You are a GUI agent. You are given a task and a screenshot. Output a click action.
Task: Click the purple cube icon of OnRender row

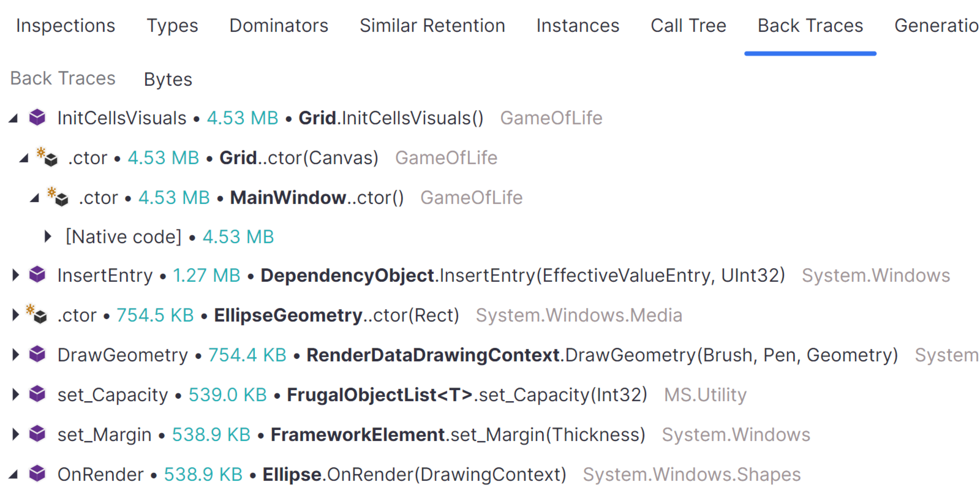point(37,474)
